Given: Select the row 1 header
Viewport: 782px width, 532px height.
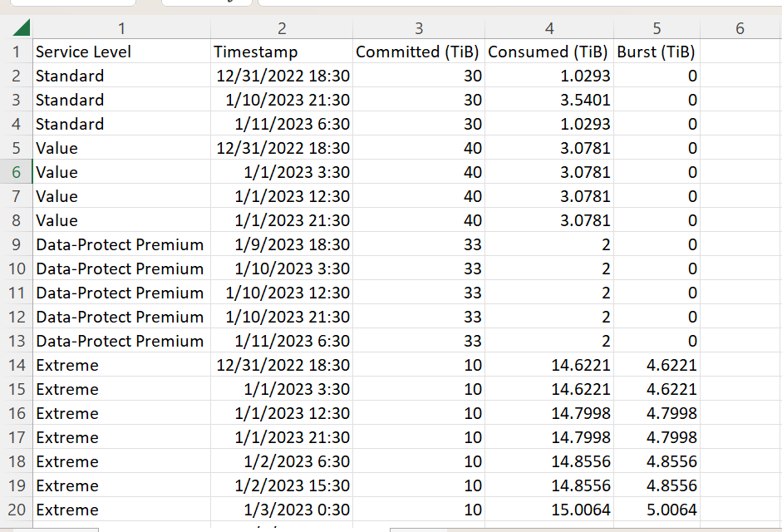Looking at the screenshot, I should point(16,52).
